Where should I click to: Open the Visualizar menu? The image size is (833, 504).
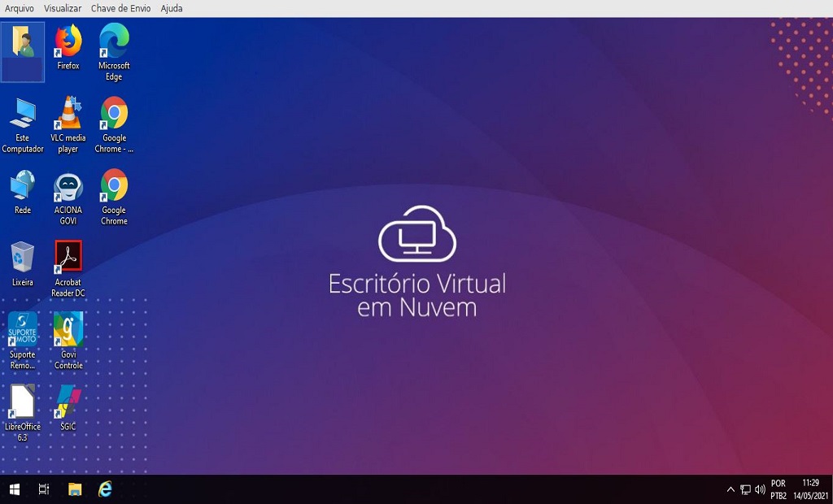[x=63, y=8]
